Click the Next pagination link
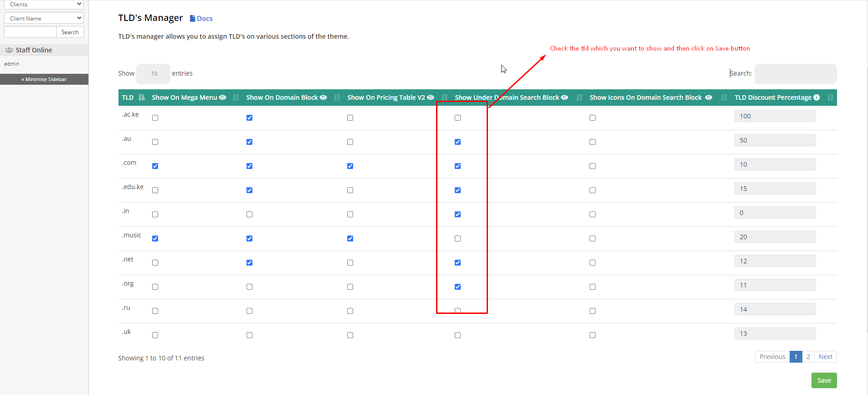The image size is (868, 395). [x=825, y=357]
